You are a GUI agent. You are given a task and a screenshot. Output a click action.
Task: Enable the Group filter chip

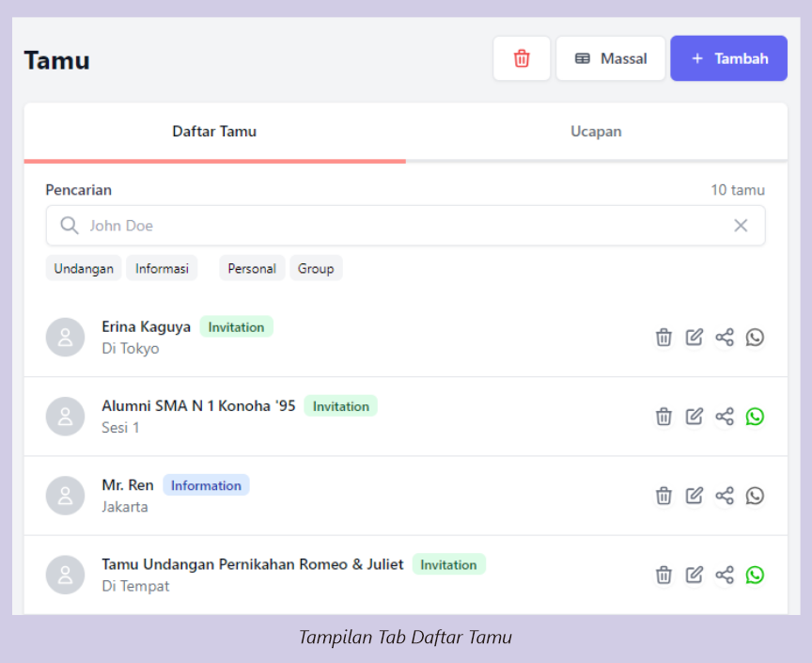pos(316,268)
